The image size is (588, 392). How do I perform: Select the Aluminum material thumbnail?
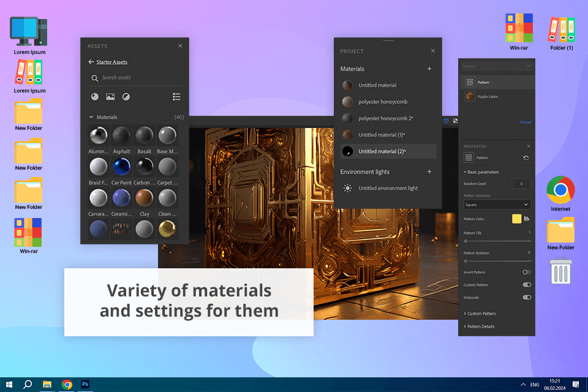98,135
